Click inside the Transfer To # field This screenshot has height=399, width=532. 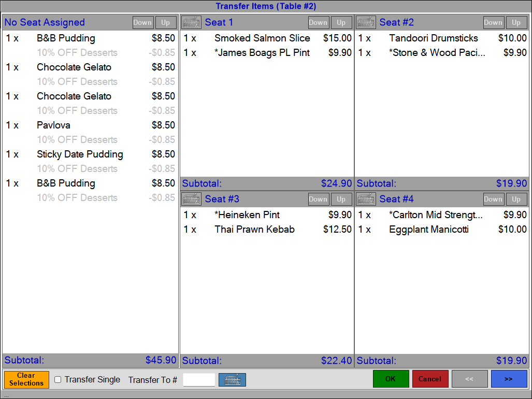[199, 380]
